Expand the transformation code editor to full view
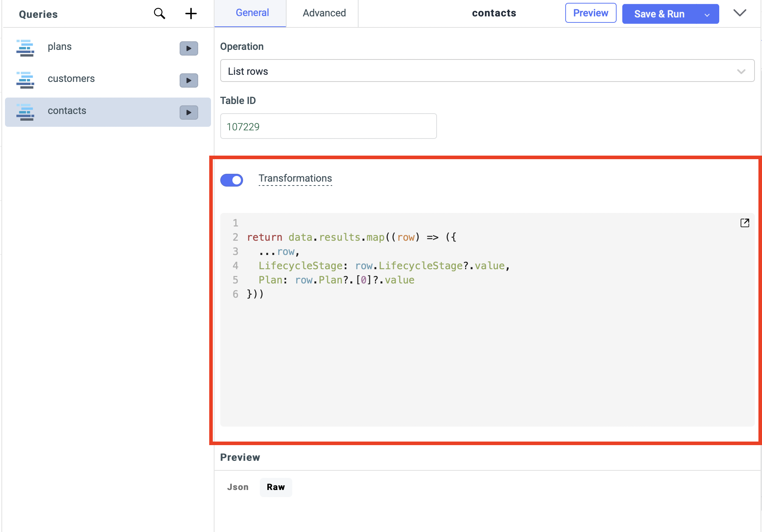 (745, 223)
